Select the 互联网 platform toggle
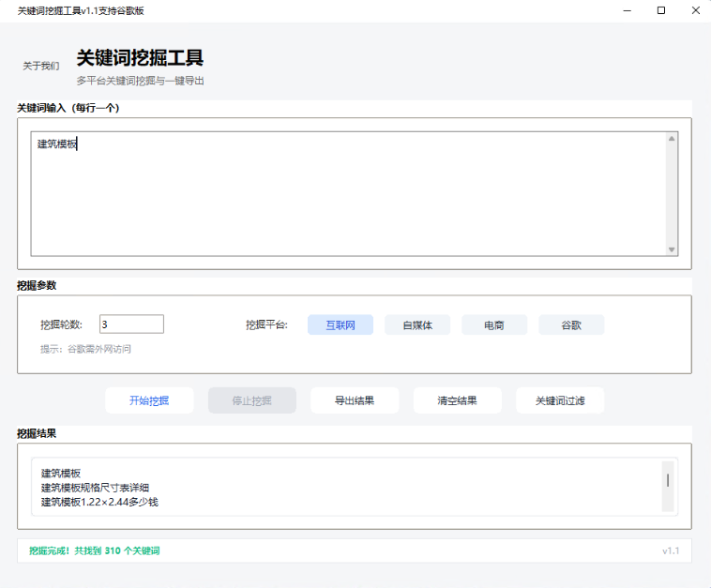 (340, 325)
